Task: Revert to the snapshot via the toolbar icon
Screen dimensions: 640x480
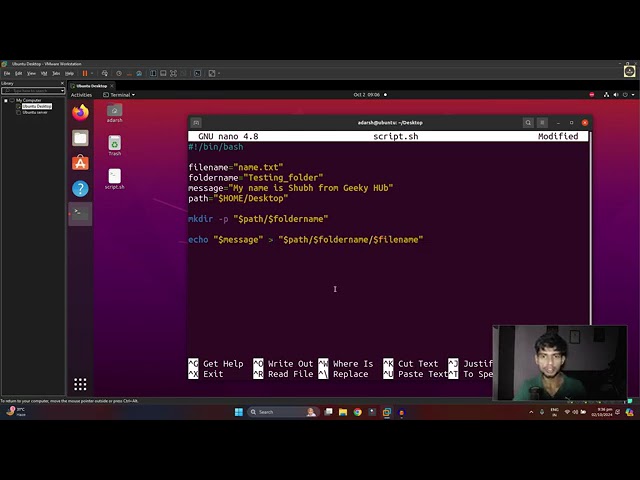Action: (129, 73)
